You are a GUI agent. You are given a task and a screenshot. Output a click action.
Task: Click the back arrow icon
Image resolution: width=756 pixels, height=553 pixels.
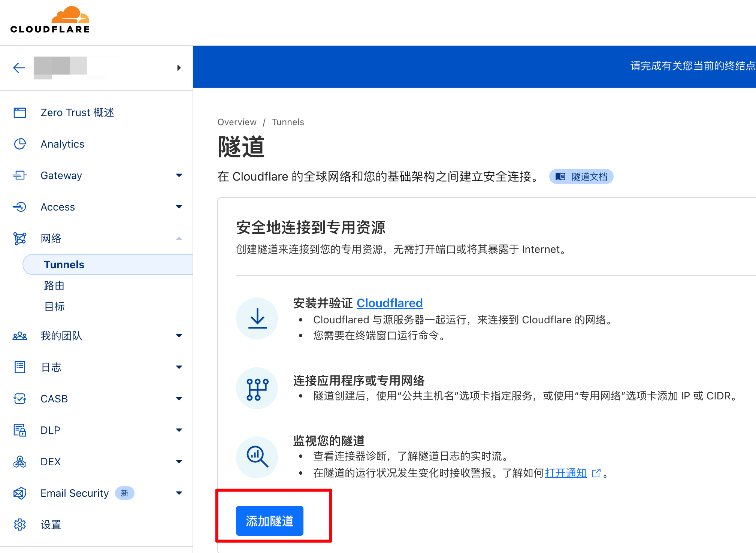pyautogui.click(x=19, y=68)
